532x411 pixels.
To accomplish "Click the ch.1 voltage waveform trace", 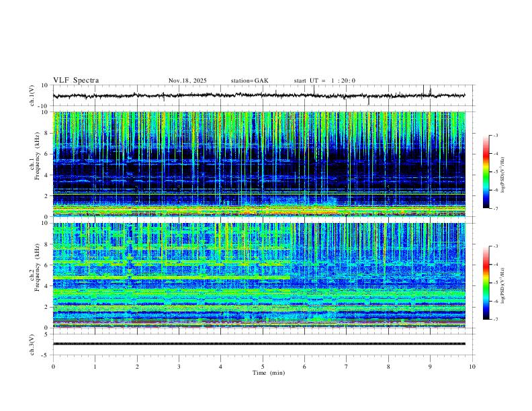I will click(259, 95).
